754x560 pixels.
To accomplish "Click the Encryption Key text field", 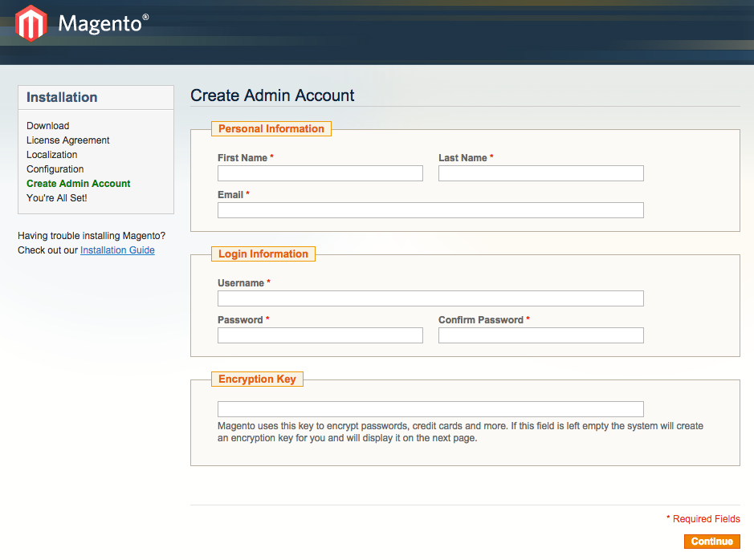I will click(x=430, y=409).
